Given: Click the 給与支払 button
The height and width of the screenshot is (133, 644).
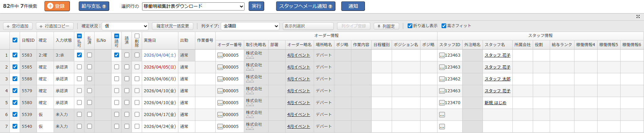Looking at the screenshot, I should click(94, 6).
